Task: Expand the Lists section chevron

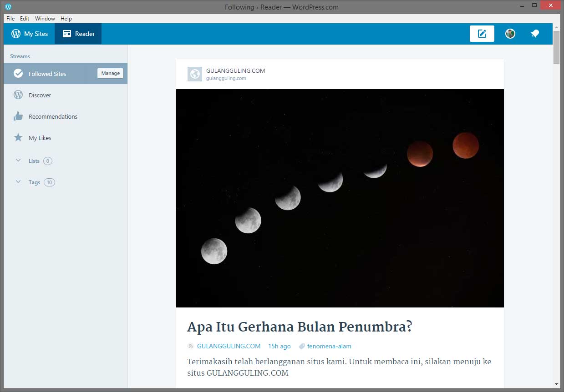Action: [x=18, y=160]
